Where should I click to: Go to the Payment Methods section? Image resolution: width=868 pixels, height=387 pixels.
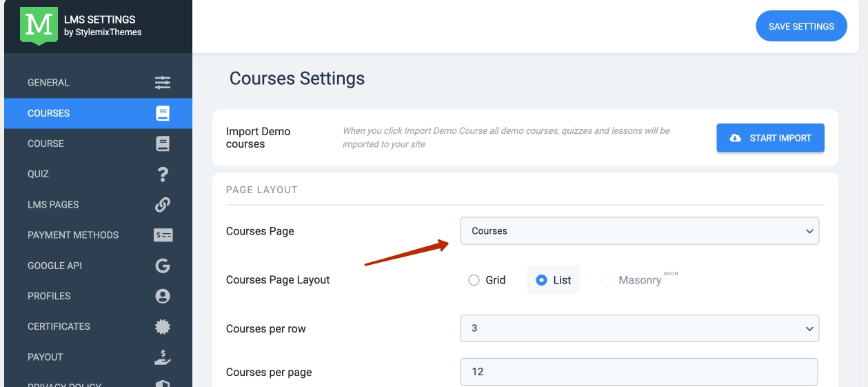73,235
